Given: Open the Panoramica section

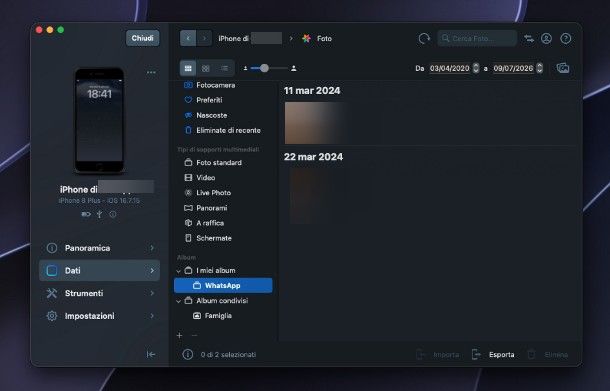Looking at the screenshot, I should (100, 248).
